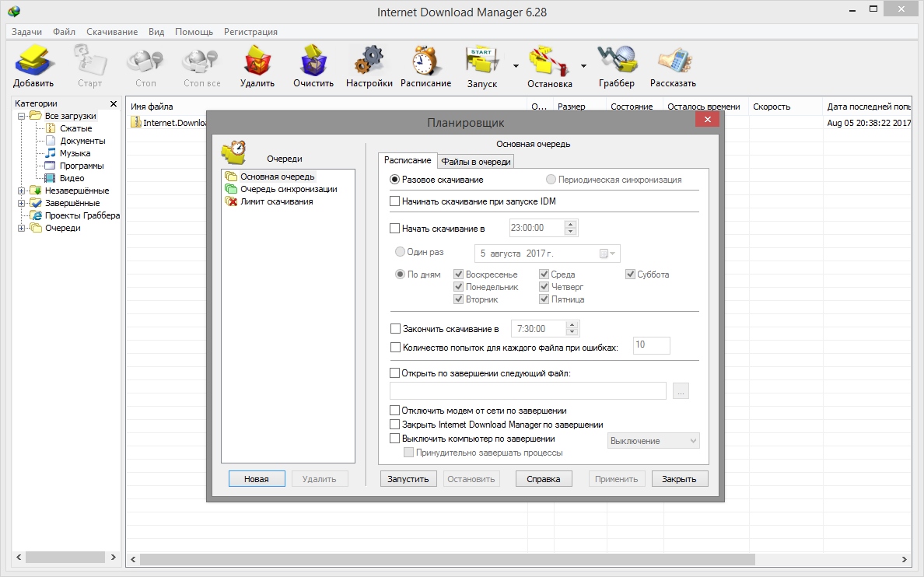
Task: Click the Стоп toolbar icon
Action: tap(145, 61)
